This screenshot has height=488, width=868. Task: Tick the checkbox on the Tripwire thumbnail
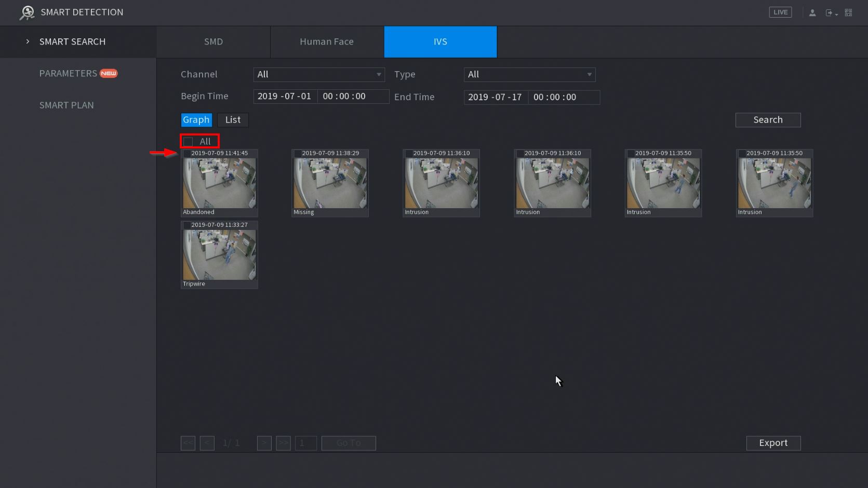click(186, 225)
